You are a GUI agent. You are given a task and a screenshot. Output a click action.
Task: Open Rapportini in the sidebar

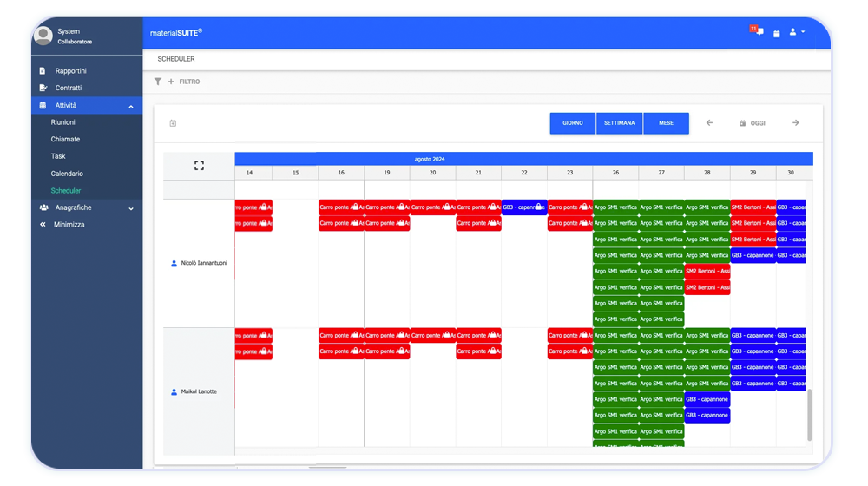point(70,71)
